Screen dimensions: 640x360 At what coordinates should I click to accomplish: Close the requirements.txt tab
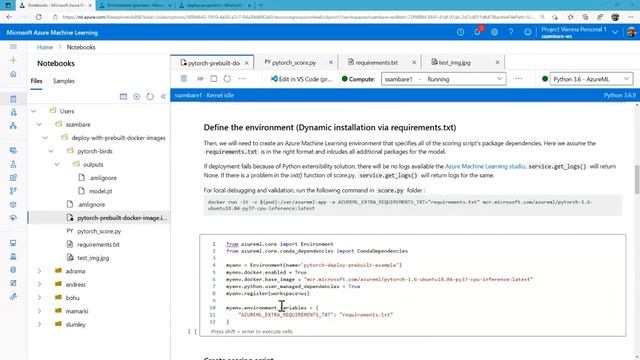point(414,62)
